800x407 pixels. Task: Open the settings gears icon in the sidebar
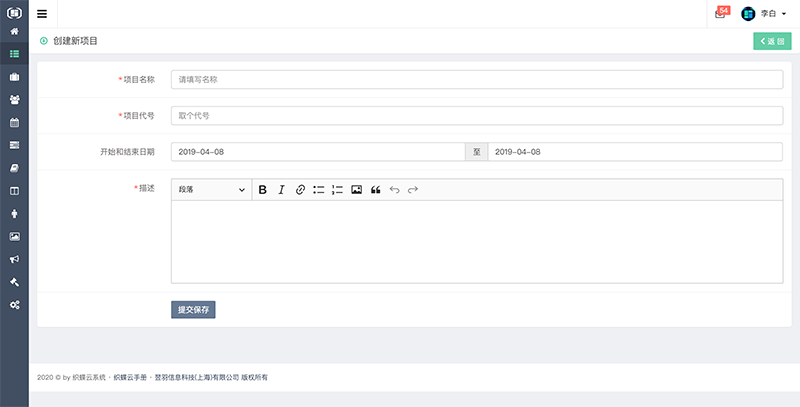click(14, 304)
